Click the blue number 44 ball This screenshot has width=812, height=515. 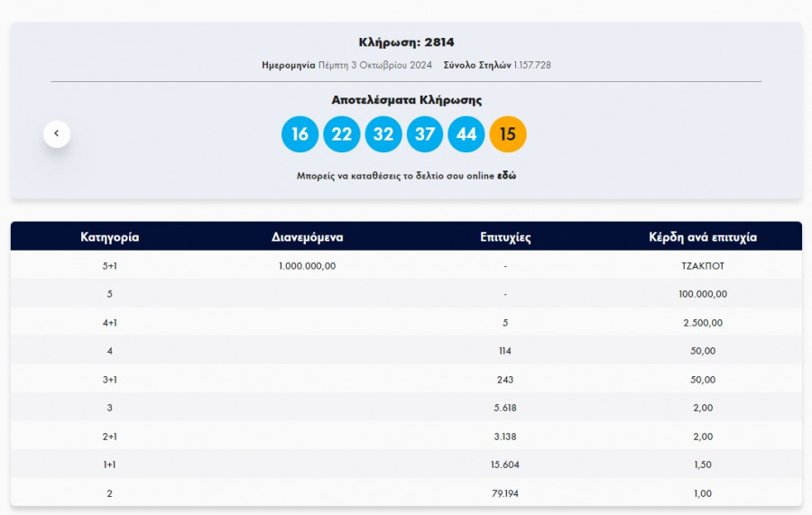pyautogui.click(x=466, y=134)
